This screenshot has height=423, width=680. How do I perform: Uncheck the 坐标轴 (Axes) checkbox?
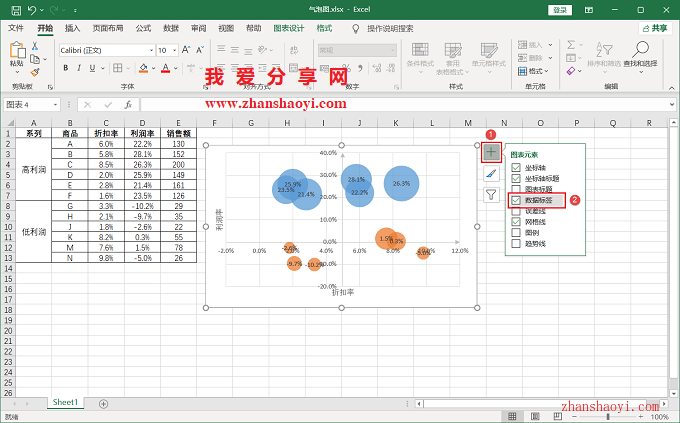tap(516, 167)
